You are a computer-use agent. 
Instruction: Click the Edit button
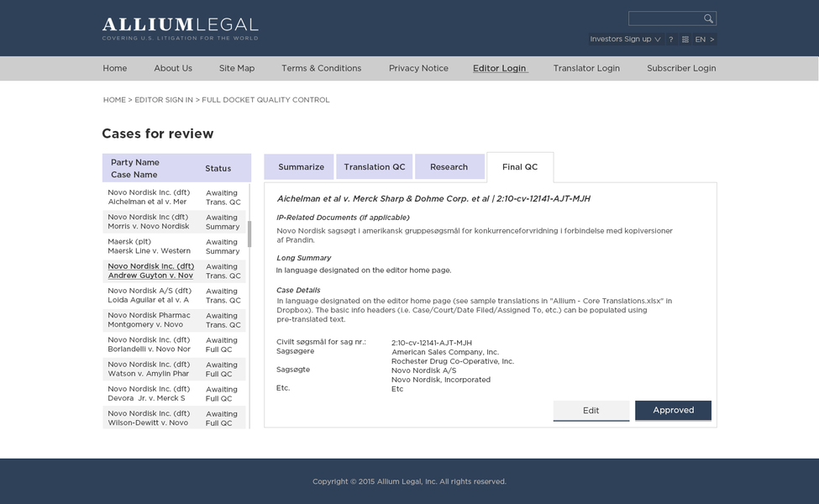[591, 411]
